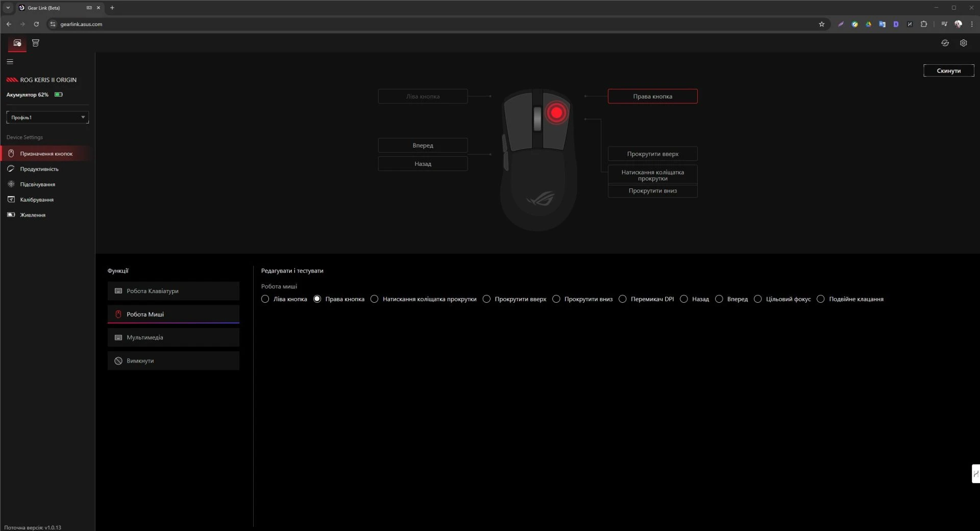Screen dimensions: 980x531
Task: Click the Живлення battery icon in sidebar
Action: [11, 215]
